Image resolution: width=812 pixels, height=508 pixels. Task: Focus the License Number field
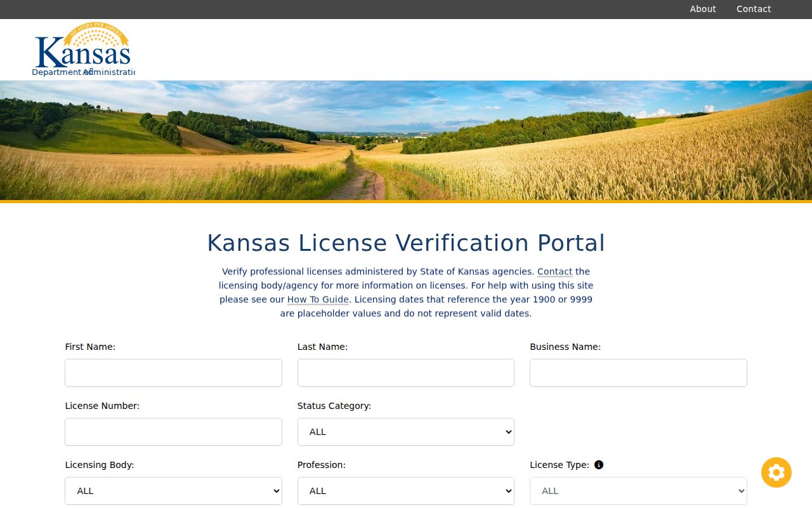click(x=173, y=432)
